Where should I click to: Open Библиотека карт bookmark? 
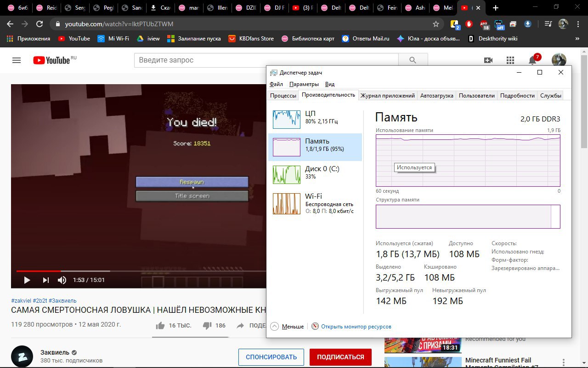[308, 39]
